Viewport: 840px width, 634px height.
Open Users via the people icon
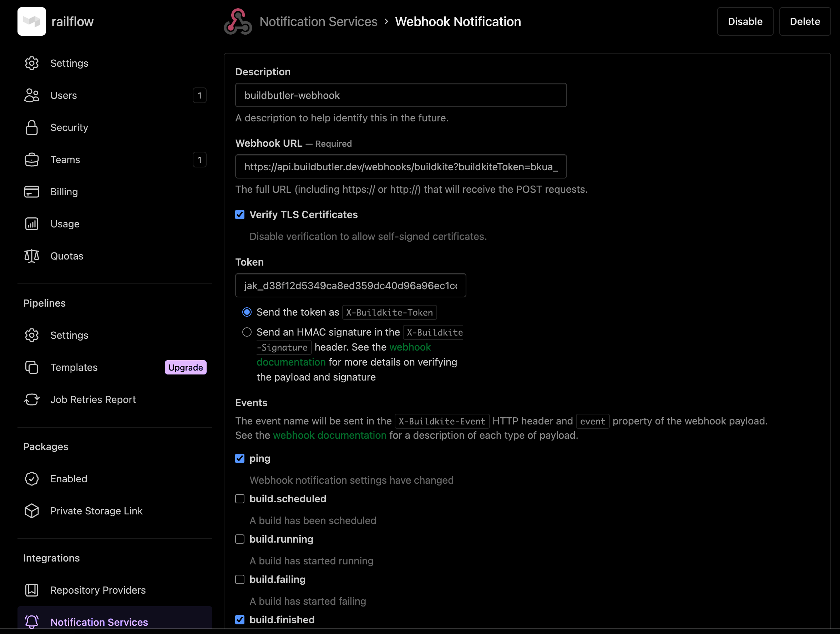(x=31, y=95)
